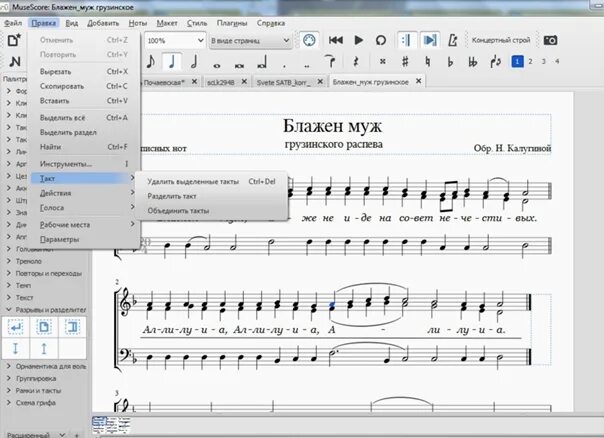Toggle play repeats button
This screenshot has width=604, height=438.
coord(407,40)
